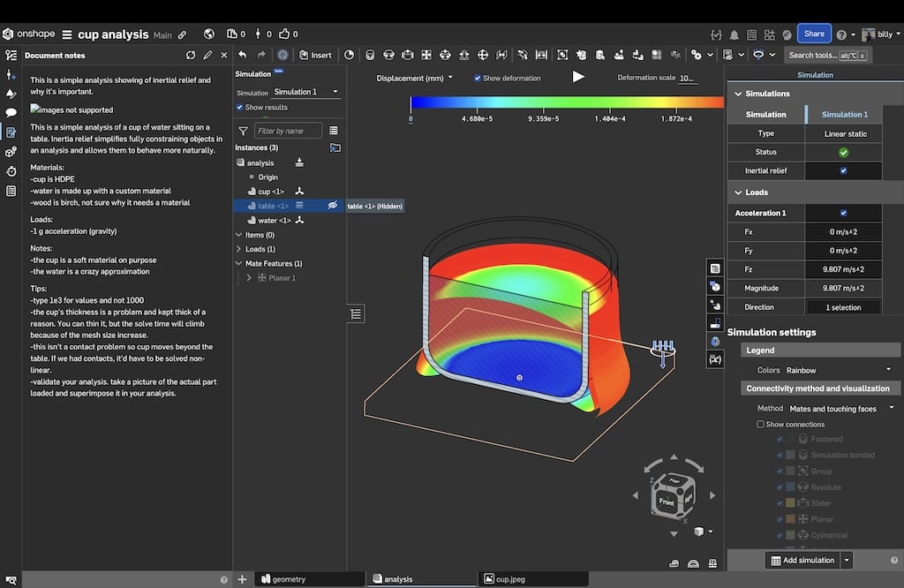Select the Fastened mate tool
This screenshot has height=588, width=904.
tap(370, 55)
